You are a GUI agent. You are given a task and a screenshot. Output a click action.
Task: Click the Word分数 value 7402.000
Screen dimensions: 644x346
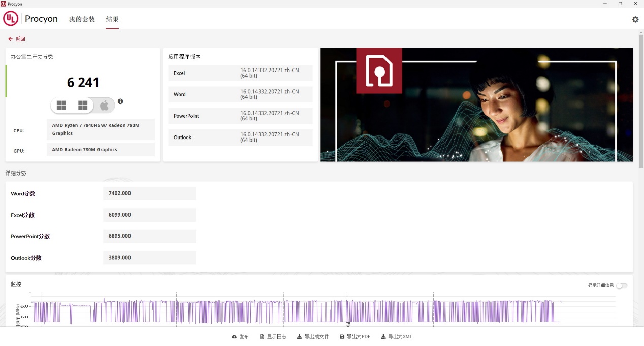click(149, 193)
